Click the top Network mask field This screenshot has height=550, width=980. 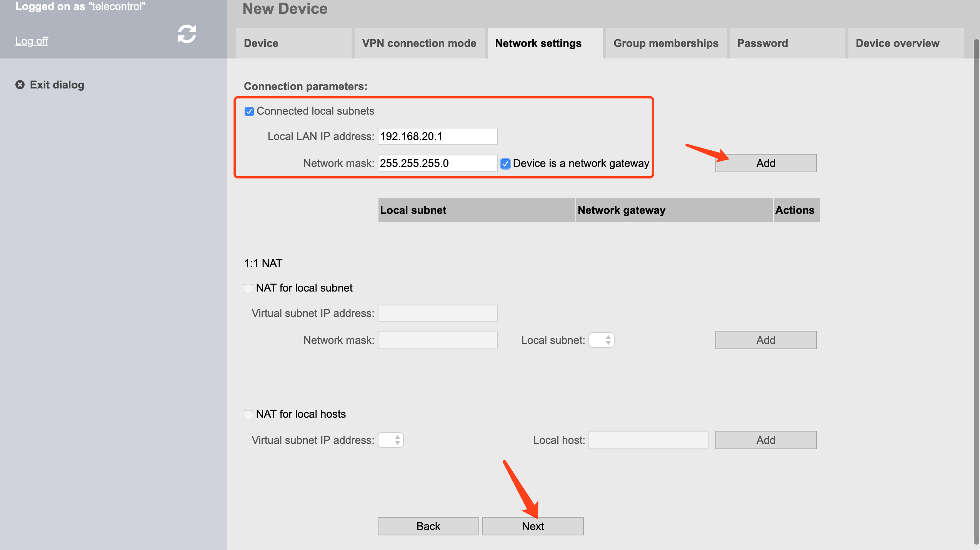click(x=437, y=163)
